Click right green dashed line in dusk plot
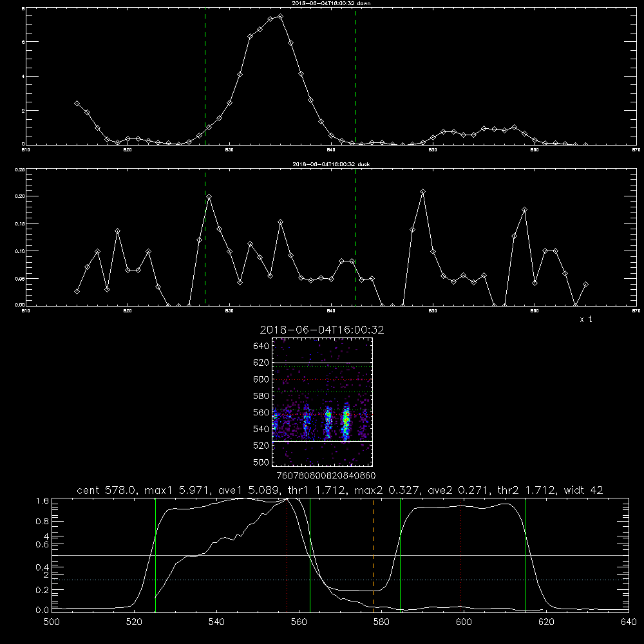Image resolution: width=644 pixels, height=644 pixels. click(355, 238)
